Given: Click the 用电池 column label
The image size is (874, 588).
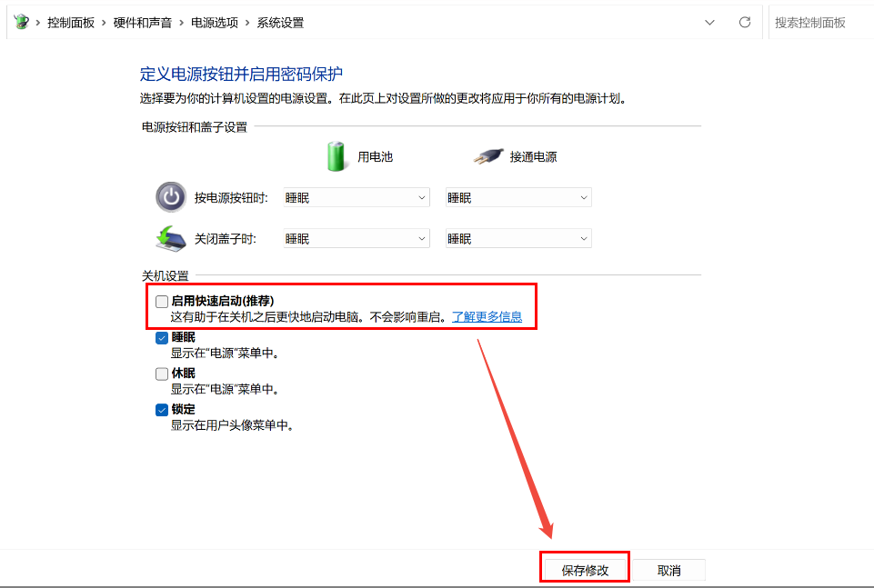Looking at the screenshot, I should coord(375,157).
